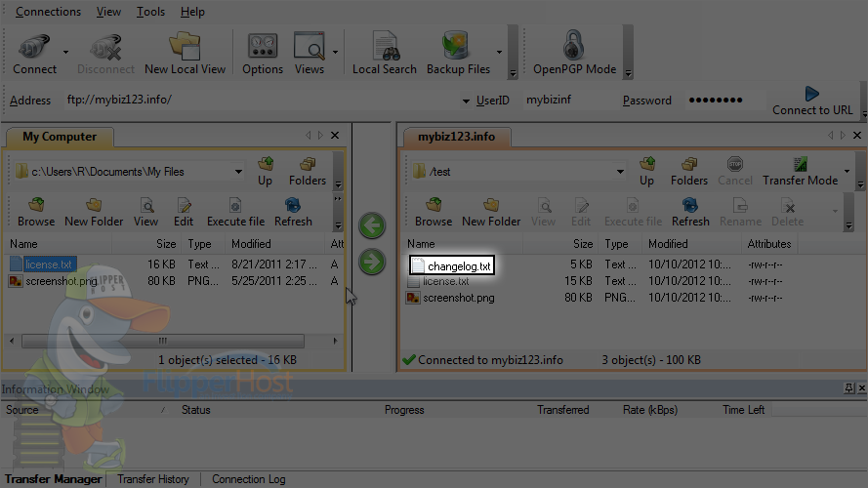Toggle OpenPGP Mode padlock icon
Image resolution: width=868 pixels, height=488 pixels.
pos(573,45)
